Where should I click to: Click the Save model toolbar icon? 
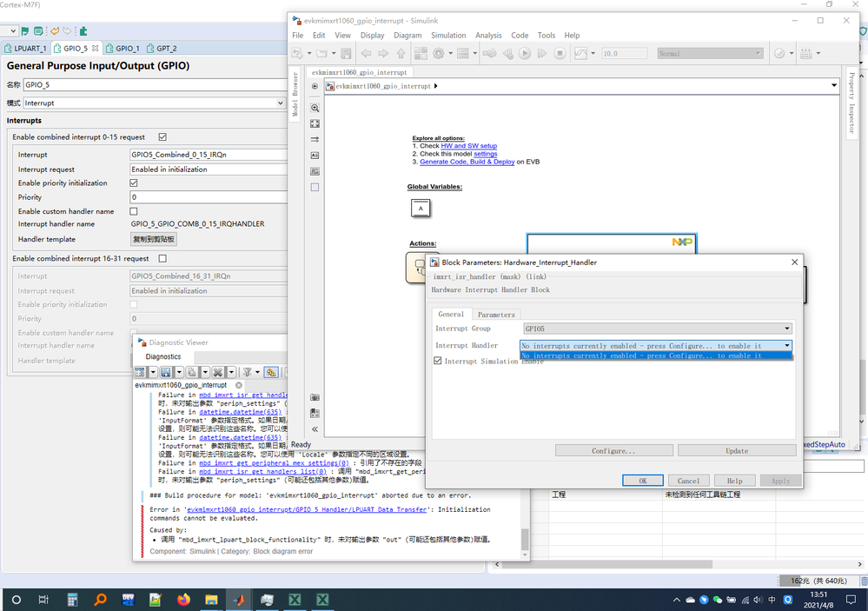point(346,53)
